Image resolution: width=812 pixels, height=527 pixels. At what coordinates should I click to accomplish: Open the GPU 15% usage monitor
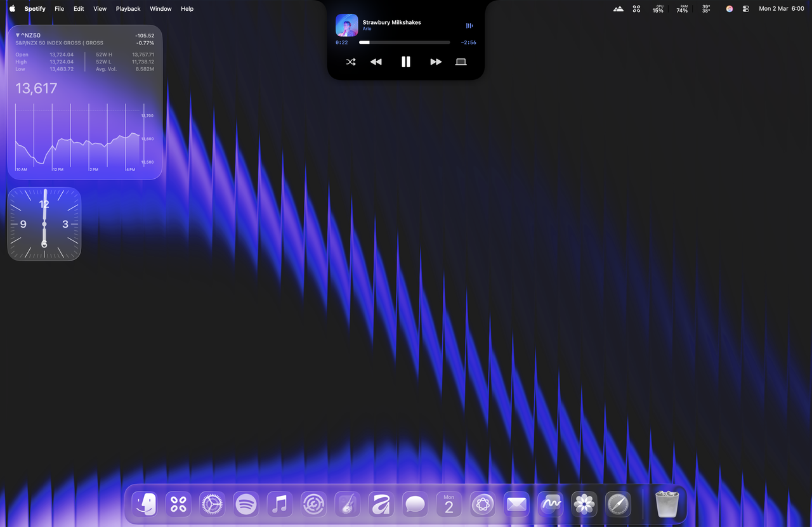(658, 9)
